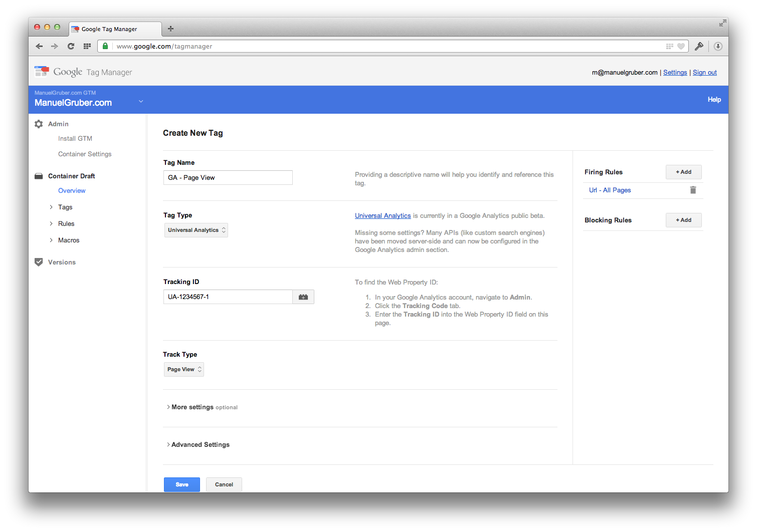Open the browser apps grid icon

click(x=87, y=46)
